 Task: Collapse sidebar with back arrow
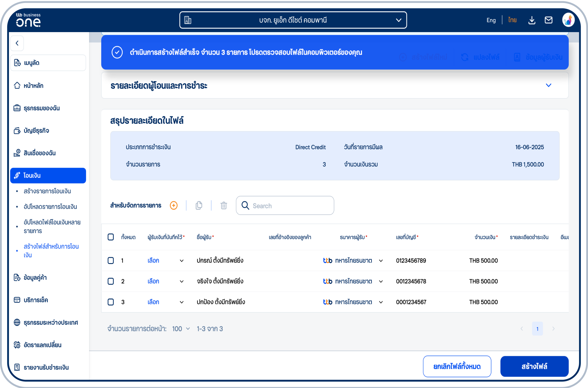click(17, 43)
